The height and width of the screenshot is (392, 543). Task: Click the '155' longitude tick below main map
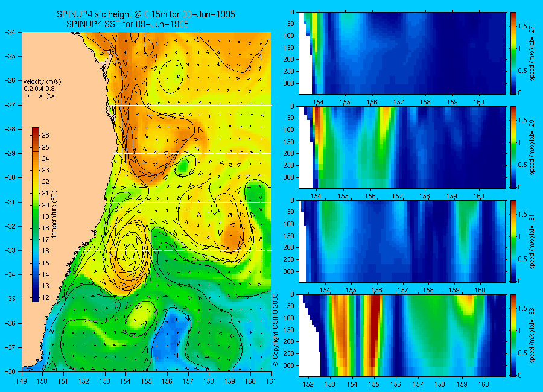[147, 381]
